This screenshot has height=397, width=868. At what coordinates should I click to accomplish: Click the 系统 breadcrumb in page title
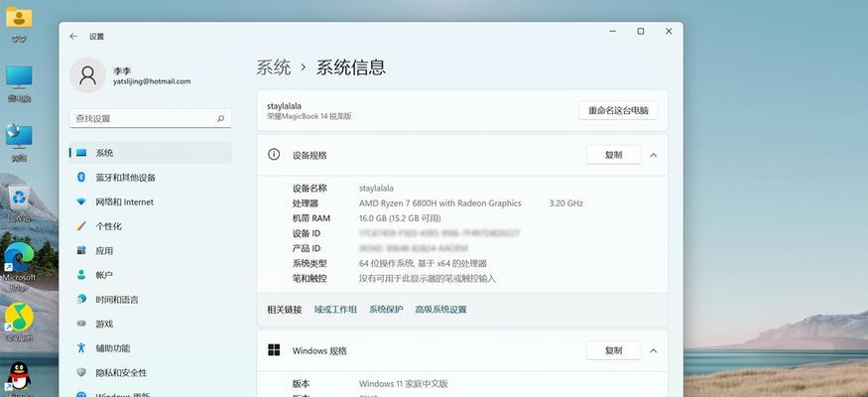click(x=274, y=67)
